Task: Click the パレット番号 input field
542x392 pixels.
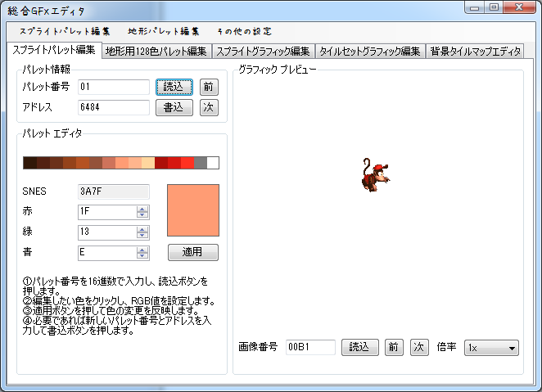Action: [114, 87]
